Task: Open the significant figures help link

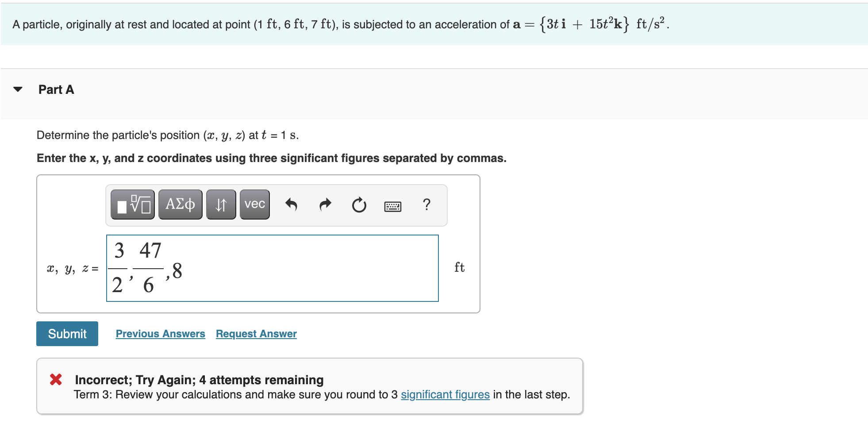Action: (x=445, y=394)
